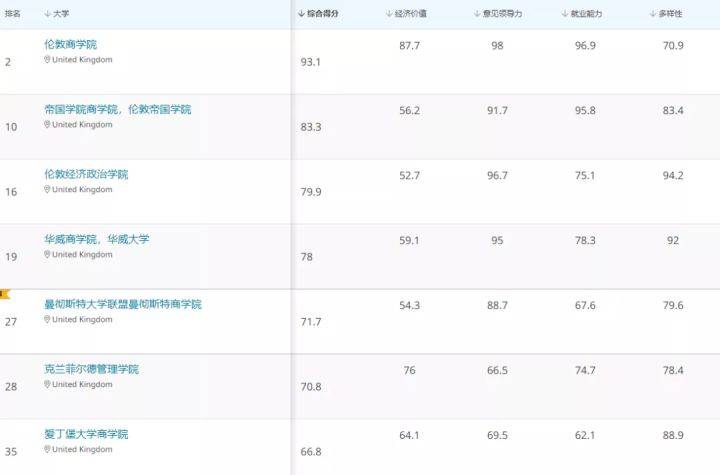The image size is (720, 475).
Task: Select overall score 93.1 cell
Action: point(310,62)
